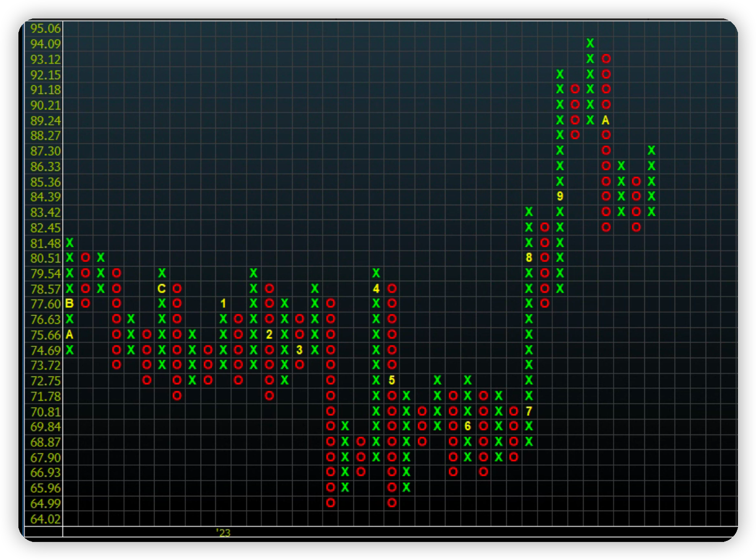Click the 71.78 price axis label
756x560 pixels.
pyautogui.click(x=46, y=396)
